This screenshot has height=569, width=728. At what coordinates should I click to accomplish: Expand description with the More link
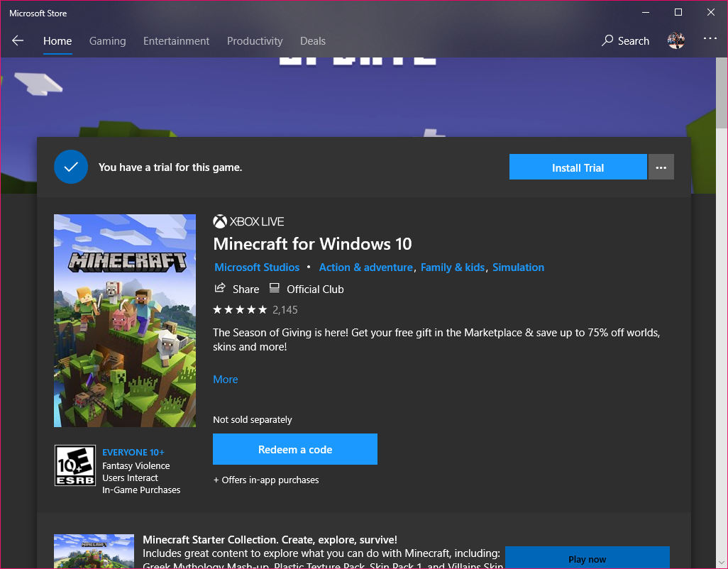(225, 379)
